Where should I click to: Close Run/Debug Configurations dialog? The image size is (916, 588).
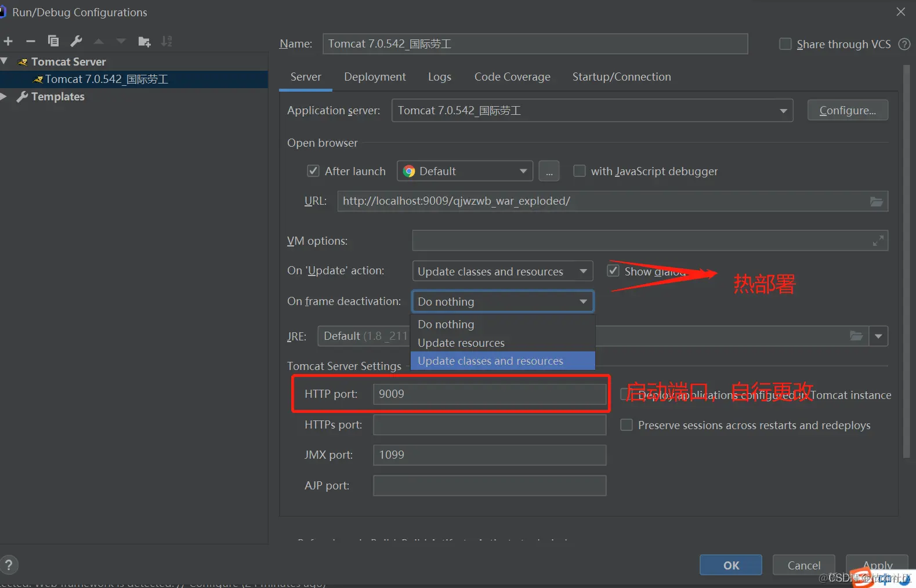900,12
